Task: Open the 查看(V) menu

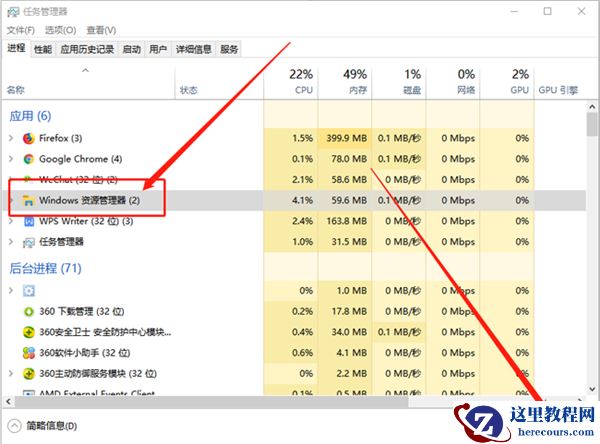Action: (x=101, y=30)
